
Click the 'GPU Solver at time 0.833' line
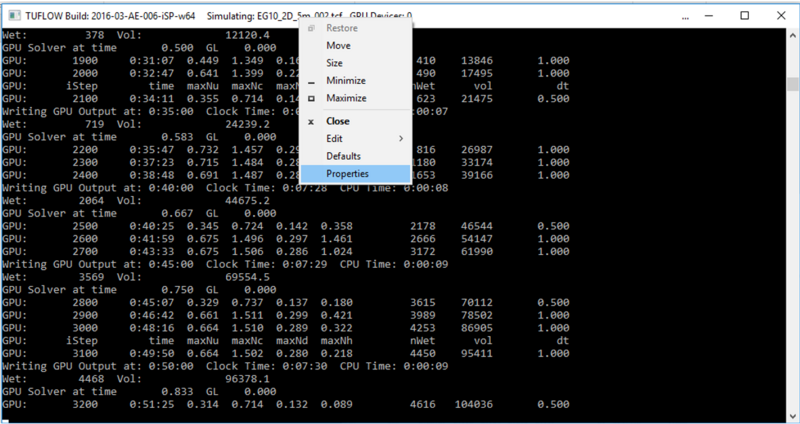pos(139,392)
